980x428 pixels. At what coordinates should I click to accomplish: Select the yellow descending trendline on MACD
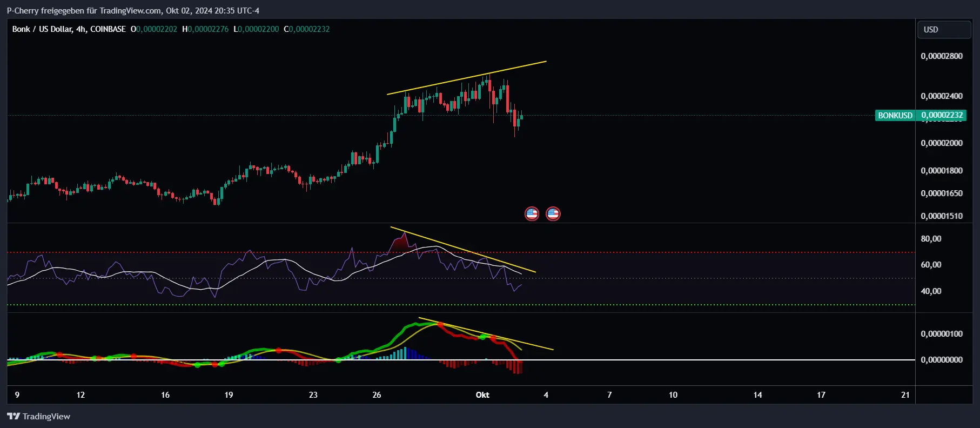[x=486, y=334]
